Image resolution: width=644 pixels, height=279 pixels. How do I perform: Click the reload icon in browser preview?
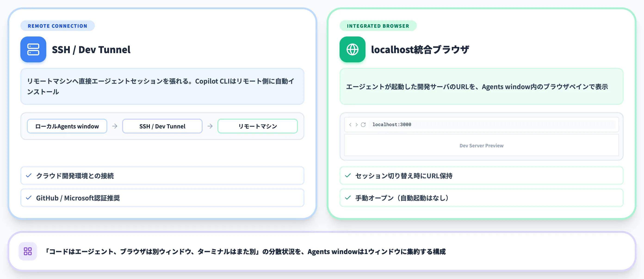tap(363, 124)
